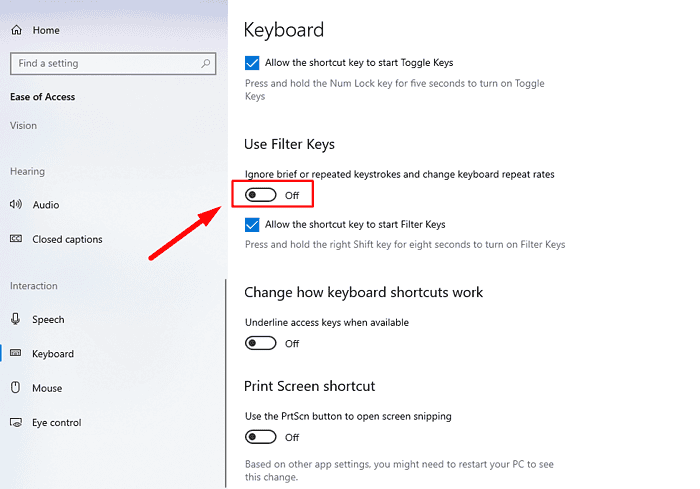Image resolution: width=700 pixels, height=489 pixels.
Task: Enable the Underline access keys toggle
Action: tap(261, 343)
